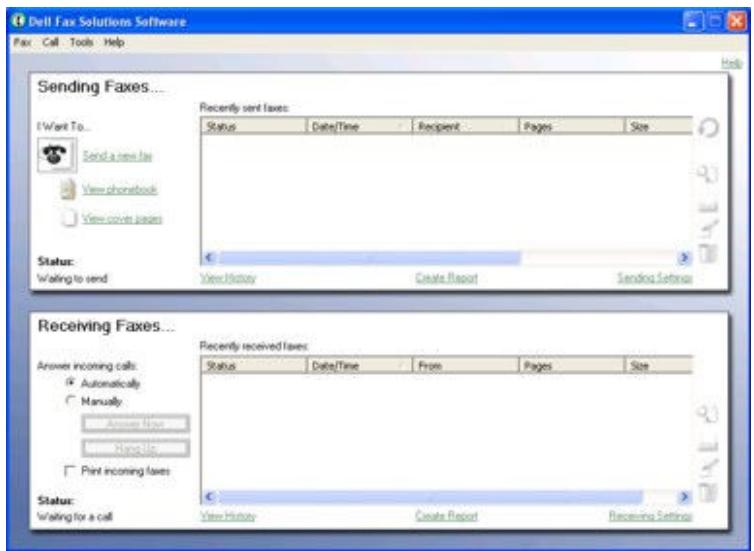Click the Hang Up button
The width and height of the screenshot is (754, 551).
[x=136, y=448]
